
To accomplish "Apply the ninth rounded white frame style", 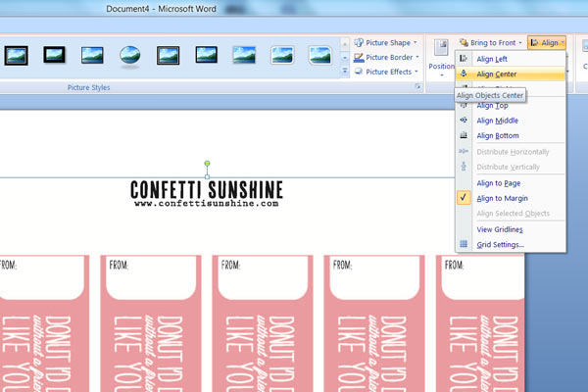I will click(319, 55).
